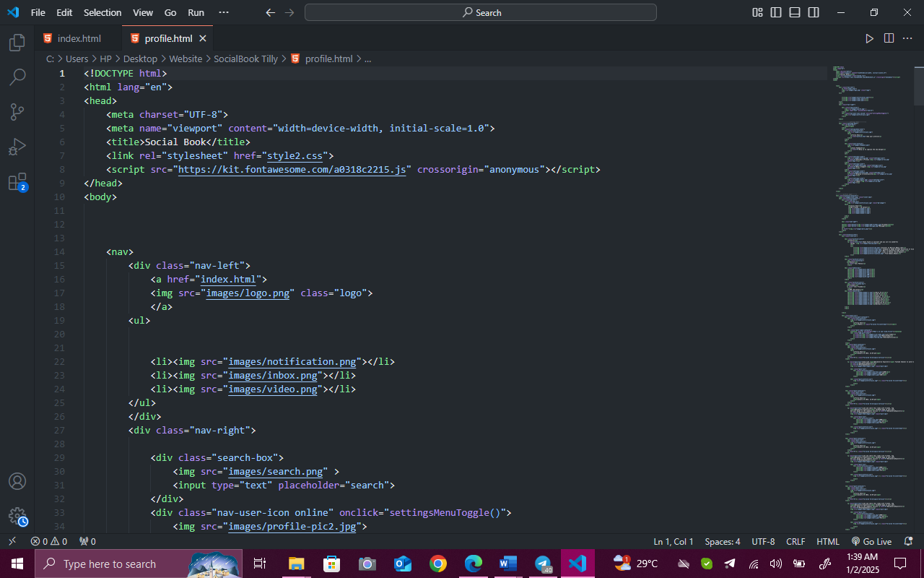
Task: Click the Ln 1, Col 1 indicator
Action: 674,541
